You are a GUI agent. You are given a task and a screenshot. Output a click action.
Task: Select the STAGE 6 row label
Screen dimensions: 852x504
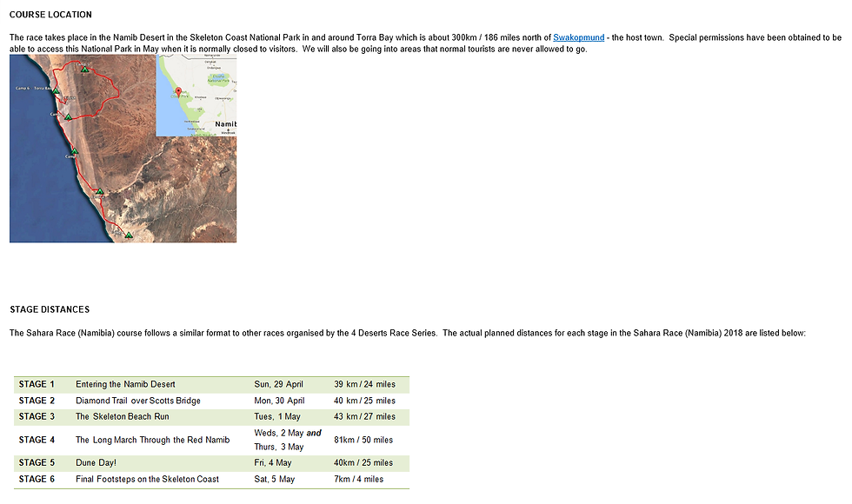point(37,479)
